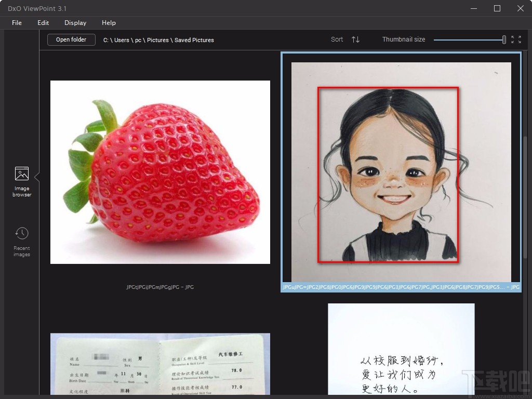Open the Edit menu
The image size is (532, 399).
point(43,23)
